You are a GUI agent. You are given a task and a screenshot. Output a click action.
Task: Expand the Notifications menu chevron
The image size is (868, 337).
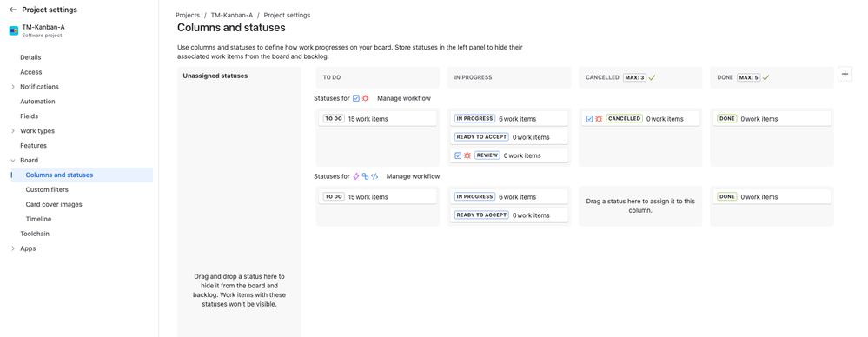click(13, 87)
